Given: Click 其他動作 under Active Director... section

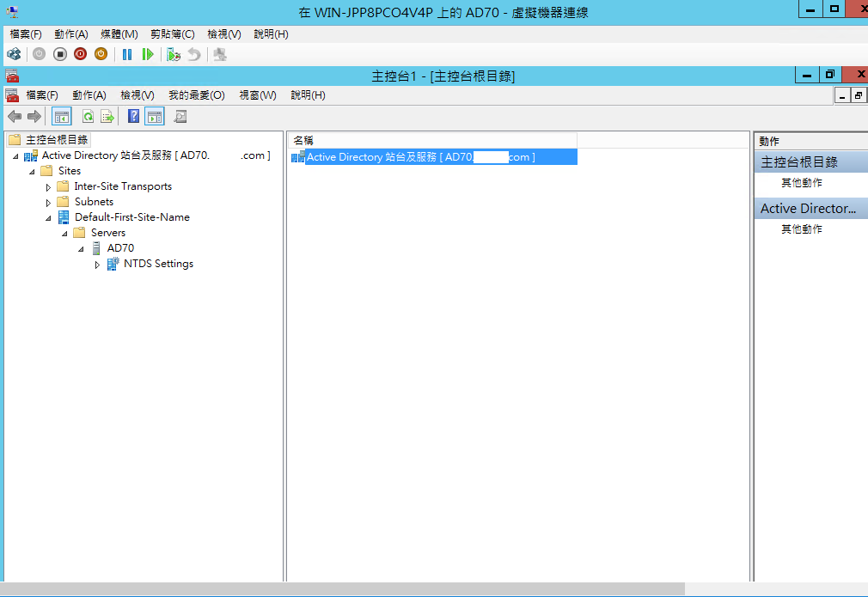Looking at the screenshot, I should 802,229.
